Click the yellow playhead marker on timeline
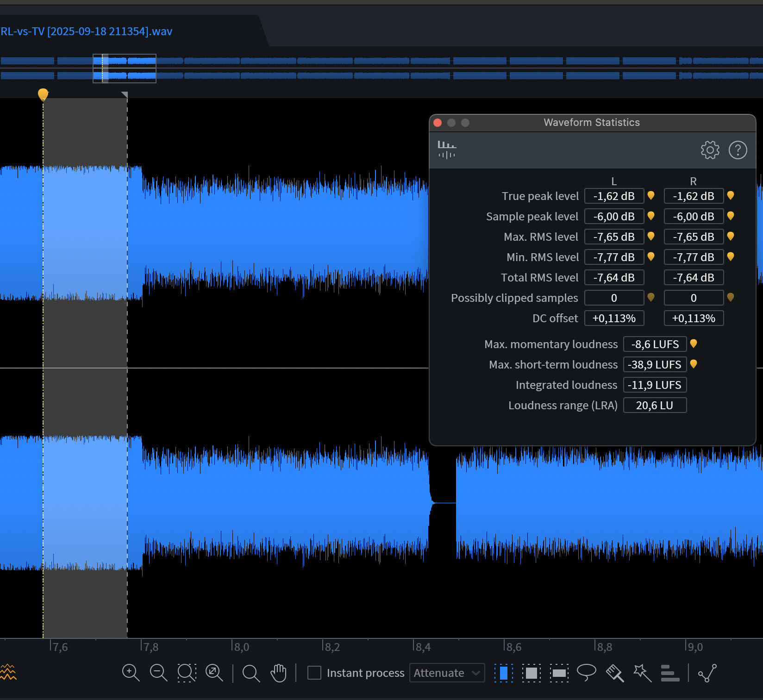Image resolution: width=763 pixels, height=700 pixels. (x=43, y=94)
